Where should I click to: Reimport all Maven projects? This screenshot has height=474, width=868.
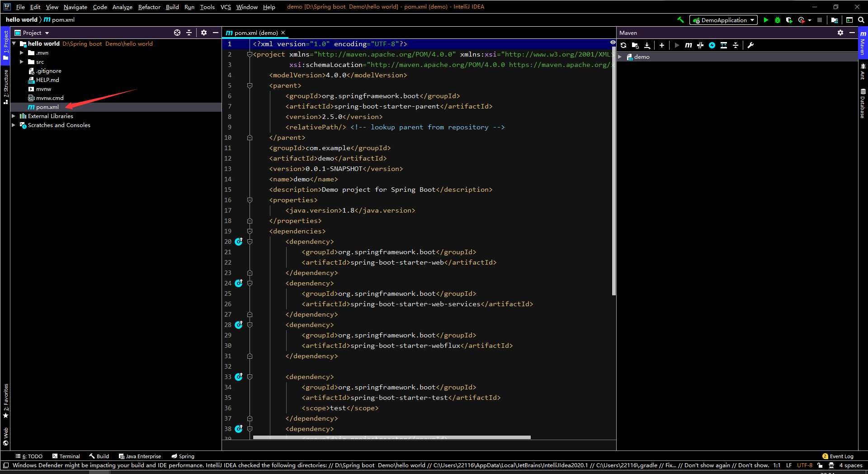click(x=623, y=45)
